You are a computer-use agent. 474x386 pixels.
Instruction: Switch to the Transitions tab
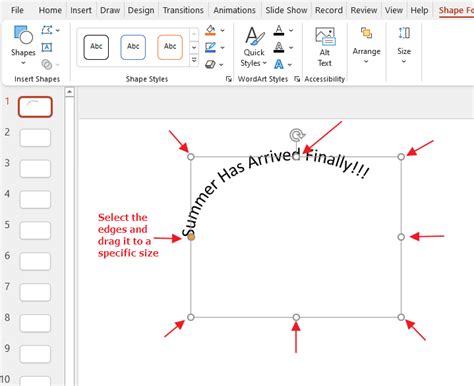point(183,10)
